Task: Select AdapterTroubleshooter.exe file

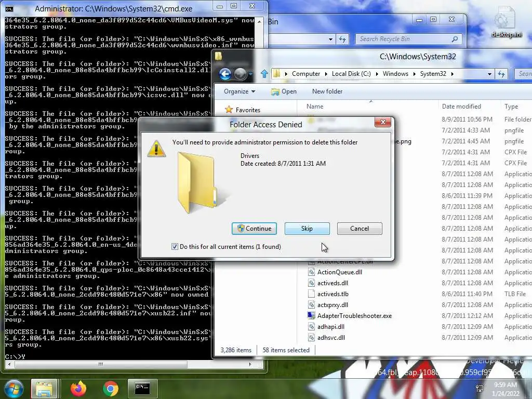Action: [354, 315]
